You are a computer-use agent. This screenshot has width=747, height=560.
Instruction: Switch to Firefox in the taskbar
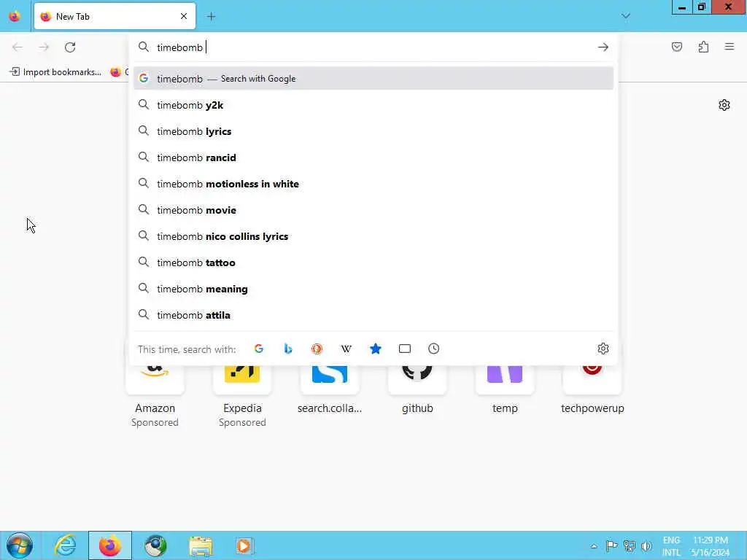110,545
